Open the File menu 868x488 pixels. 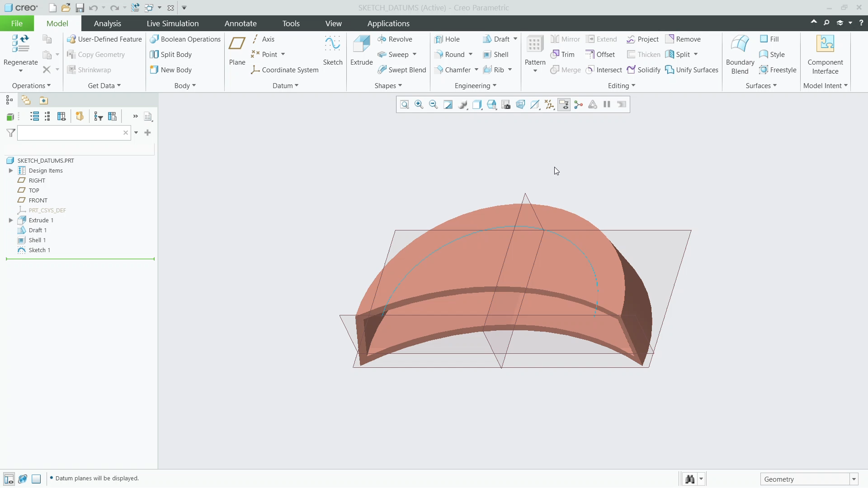pyautogui.click(x=17, y=23)
